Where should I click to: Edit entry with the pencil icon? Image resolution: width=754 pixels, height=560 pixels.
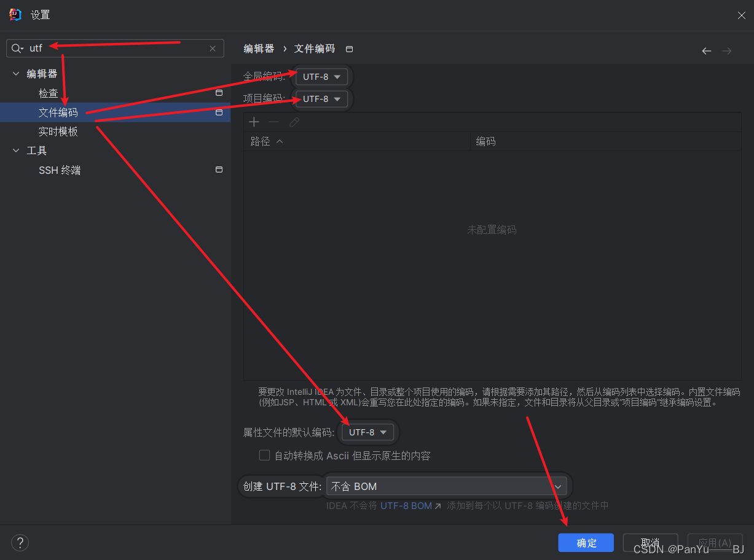point(294,122)
